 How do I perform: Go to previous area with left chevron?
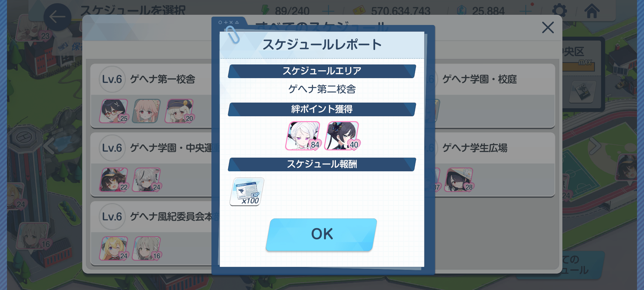click(49, 147)
